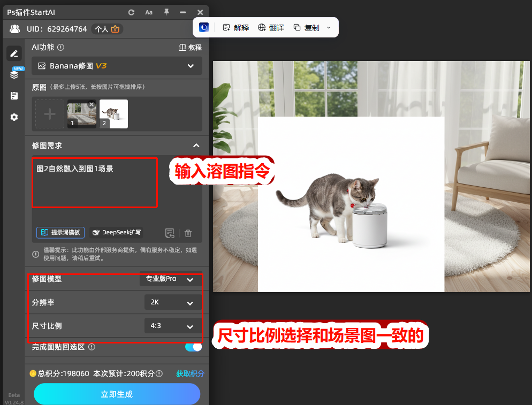Image resolution: width=532 pixels, height=405 pixels.
Task: Clear the prompt with trash icon
Action: click(188, 233)
